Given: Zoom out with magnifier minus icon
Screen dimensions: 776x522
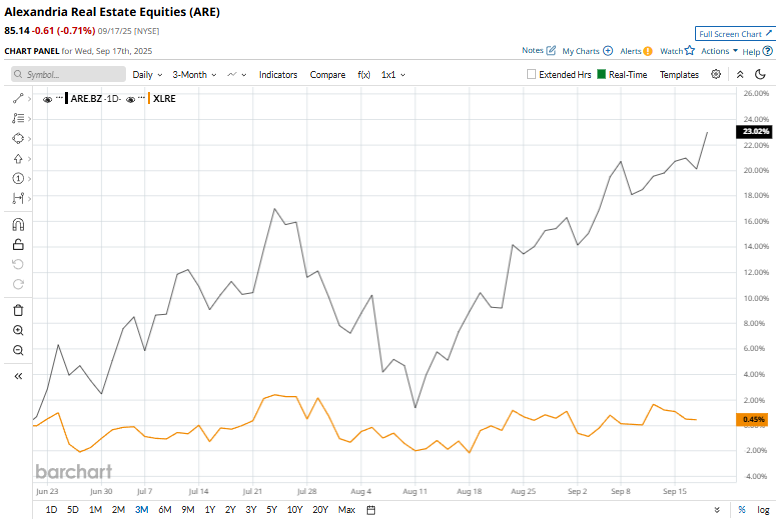Looking at the screenshot, I should [18, 350].
